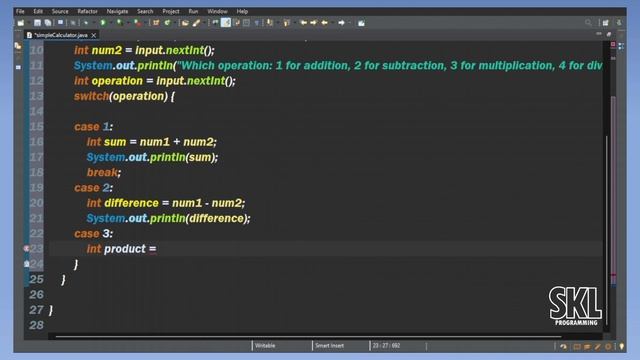Click the Open Type folder icon

[185, 23]
